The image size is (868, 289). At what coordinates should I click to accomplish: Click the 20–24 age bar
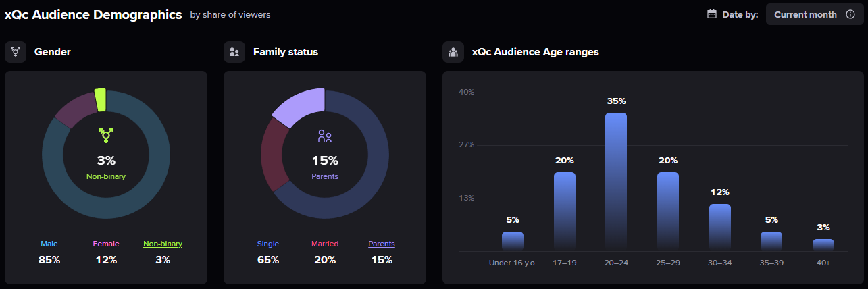pos(616,181)
